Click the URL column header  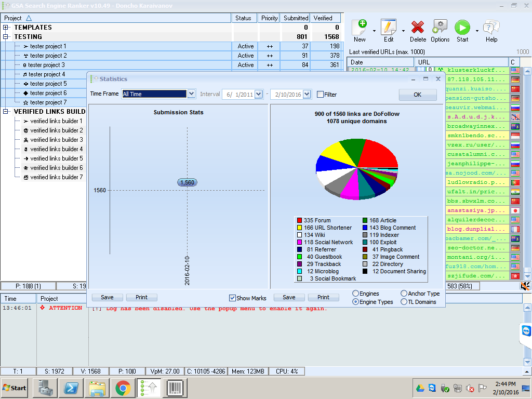(461, 62)
